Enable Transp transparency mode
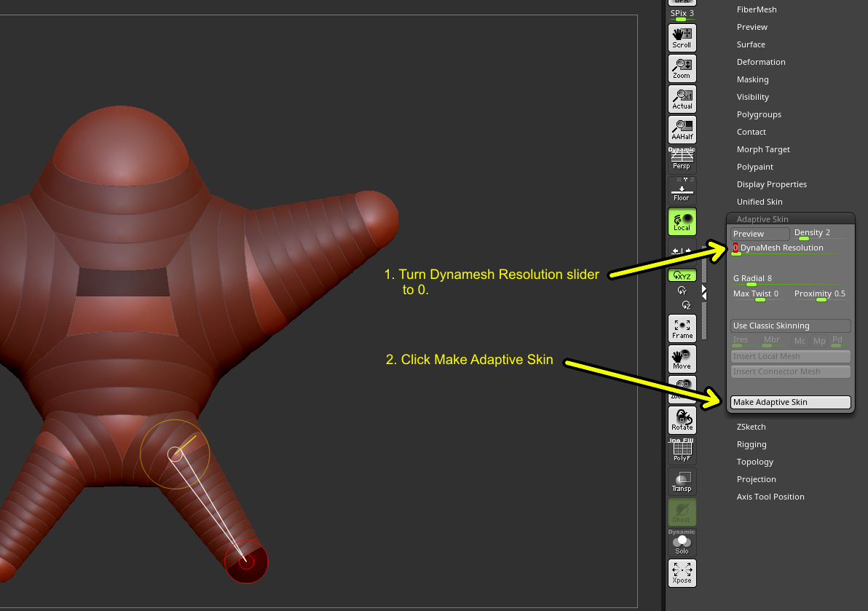This screenshot has width=868, height=611. point(682,481)
